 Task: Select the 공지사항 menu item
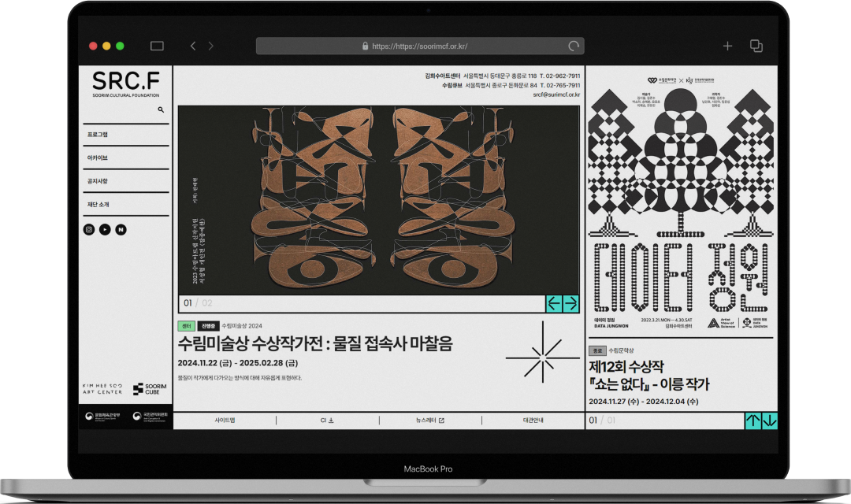(x=98, y=181)
